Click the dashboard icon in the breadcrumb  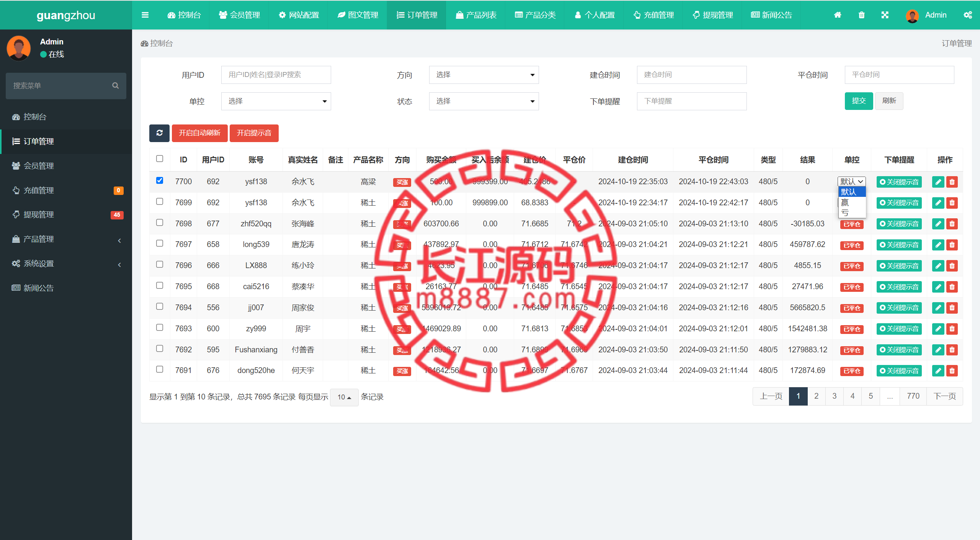(x=144, y=44)
